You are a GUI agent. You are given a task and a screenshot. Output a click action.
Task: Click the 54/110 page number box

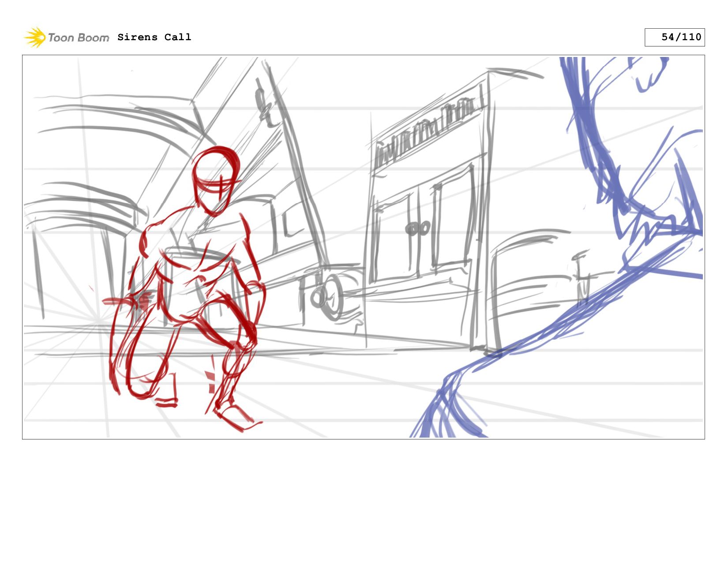click(x=675, y=37)
